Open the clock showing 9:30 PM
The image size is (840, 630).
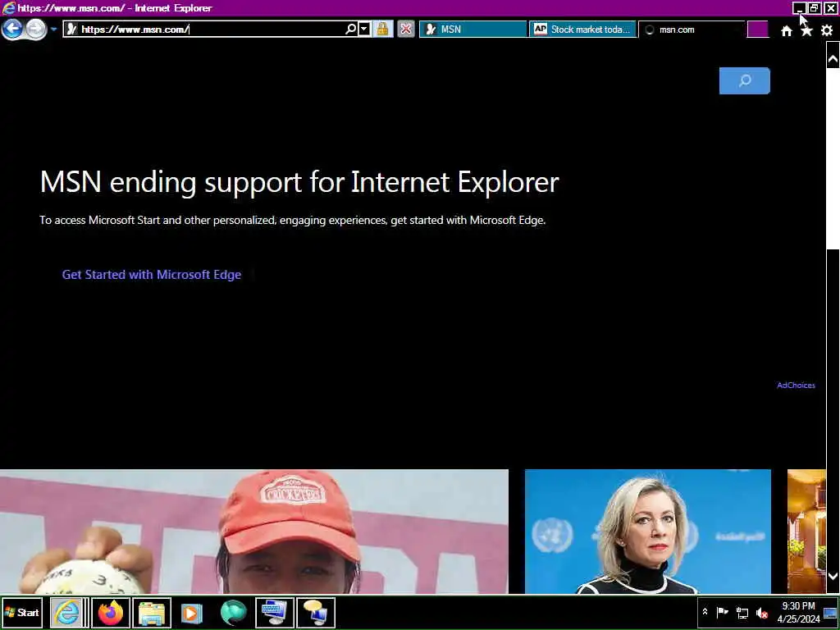[798, 612]
